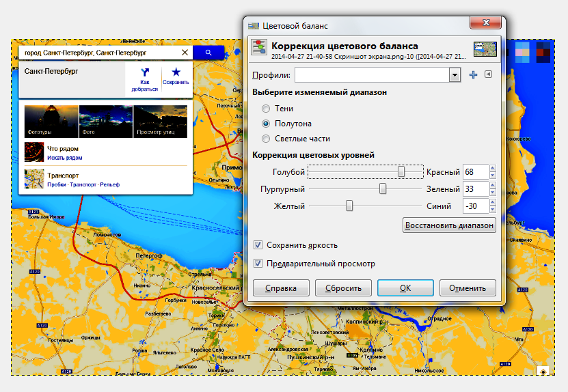Click the Гостилицы label on the map
The width and height of the screenshot is (568, 392).
(61, 340)
